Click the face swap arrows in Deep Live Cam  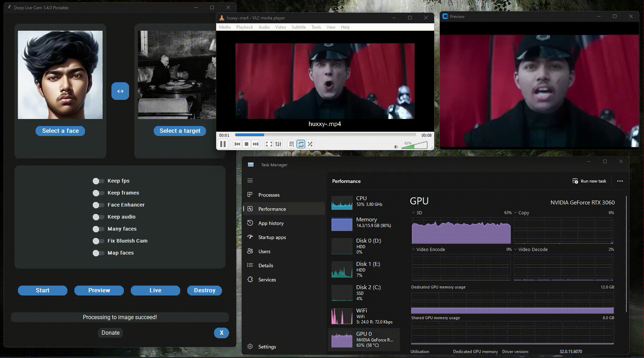120,91
